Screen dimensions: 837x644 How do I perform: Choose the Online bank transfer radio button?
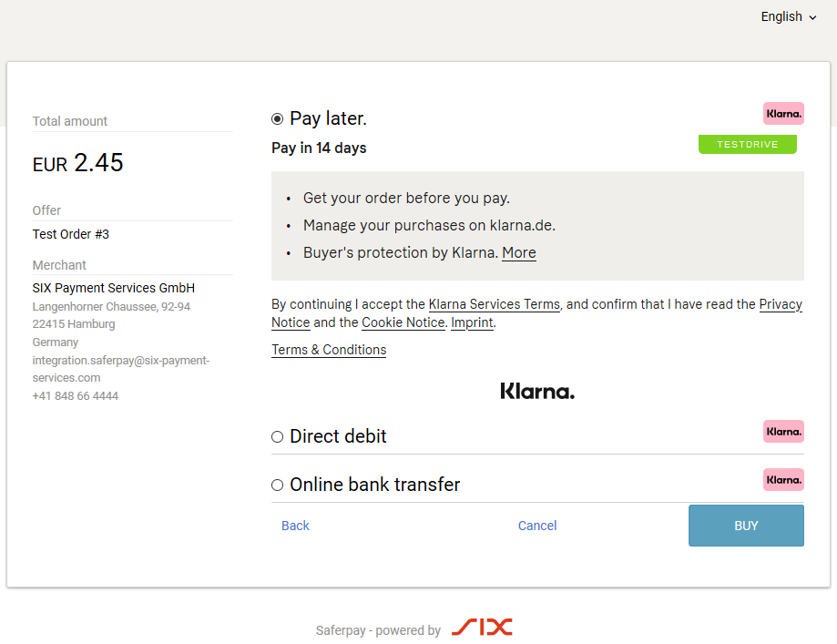277,485
